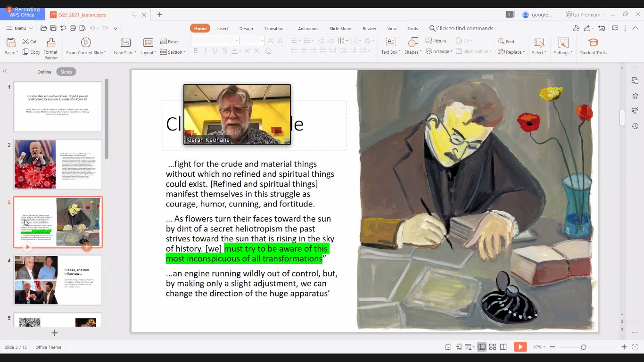This screenshot has height=362, width=644.
Task: Open the Design ribbon tab
Action: [x=246, y=28]
